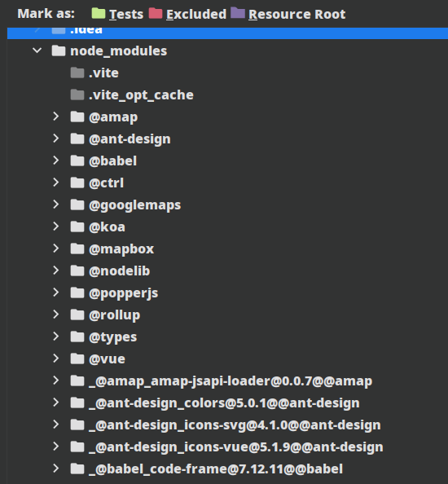Expand the @googlemaps folder
448x484 pixels.
tap(56, 205)
